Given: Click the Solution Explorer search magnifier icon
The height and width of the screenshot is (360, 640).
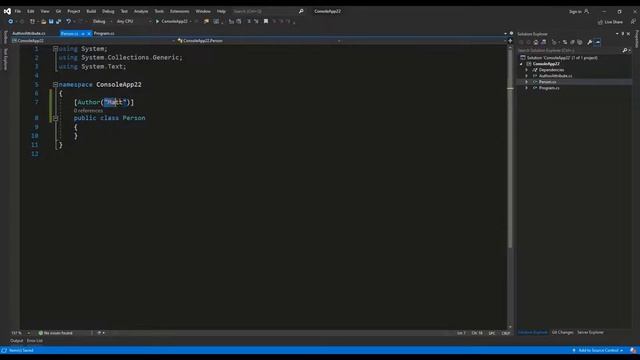Looking at the screenshot, I should click(x=625, y=51).
